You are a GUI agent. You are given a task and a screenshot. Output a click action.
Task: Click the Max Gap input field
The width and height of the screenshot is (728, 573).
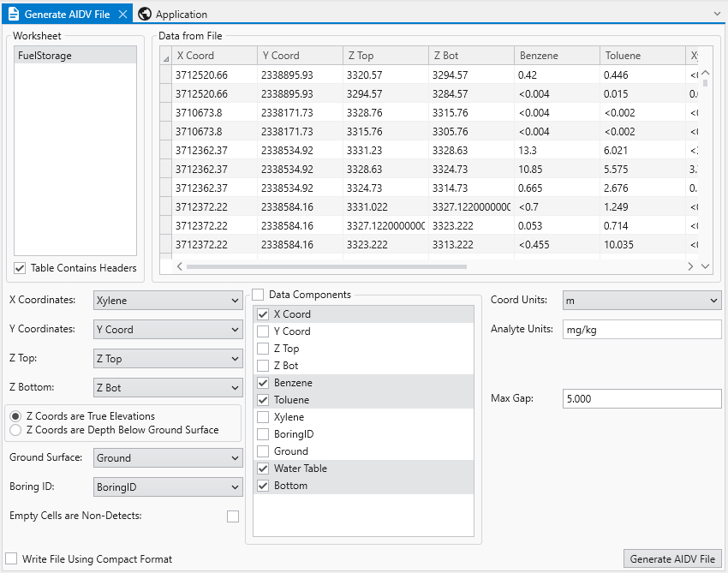pyautogui.click(x=641, y=398)
